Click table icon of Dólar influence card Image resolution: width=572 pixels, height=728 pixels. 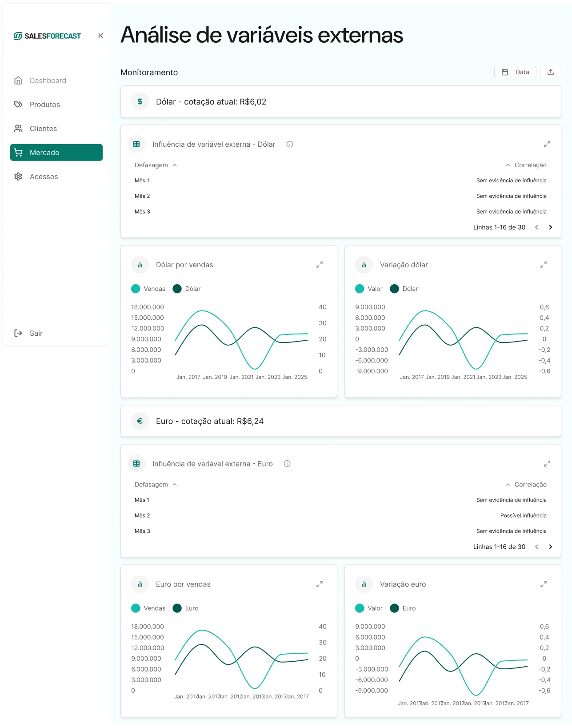[x=136, y=144]
